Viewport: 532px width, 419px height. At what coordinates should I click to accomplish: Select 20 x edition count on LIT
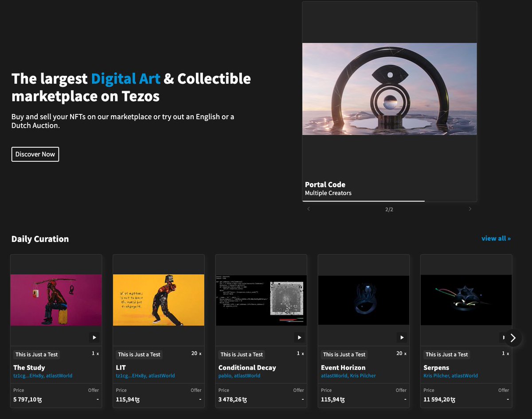point(196,353)
